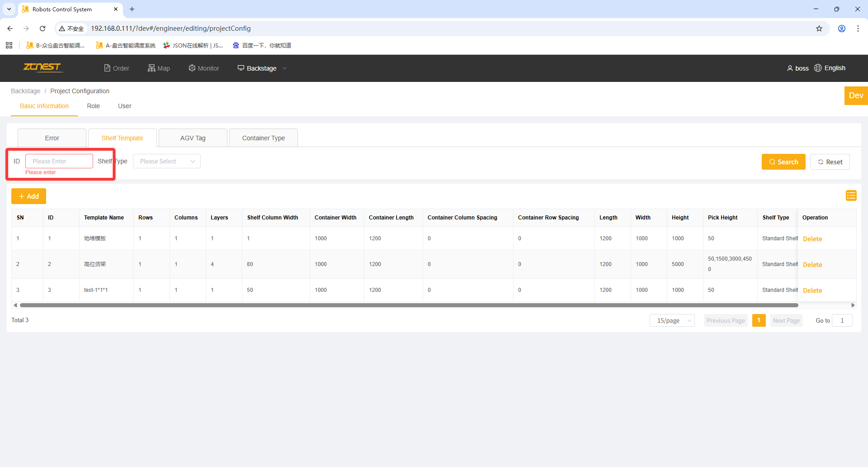Expand the Backstage dropdown menu
This screenshot has height=467, width=868.
[x=262, y=68]
